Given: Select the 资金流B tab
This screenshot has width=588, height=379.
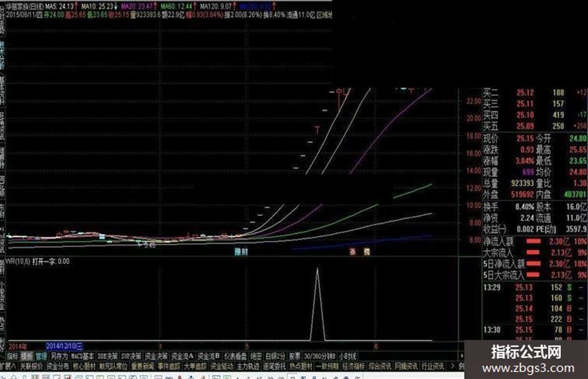Looking at the screenshot, I should click(209, 356).
